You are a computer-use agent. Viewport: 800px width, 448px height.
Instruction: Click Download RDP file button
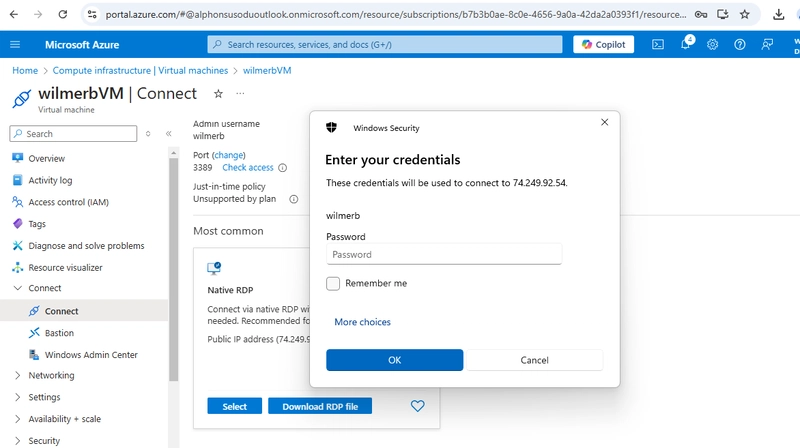320,406
